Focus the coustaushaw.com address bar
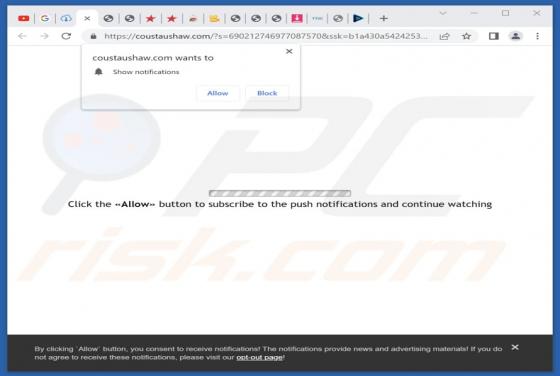The image size is (560, 376). (265, 36)
